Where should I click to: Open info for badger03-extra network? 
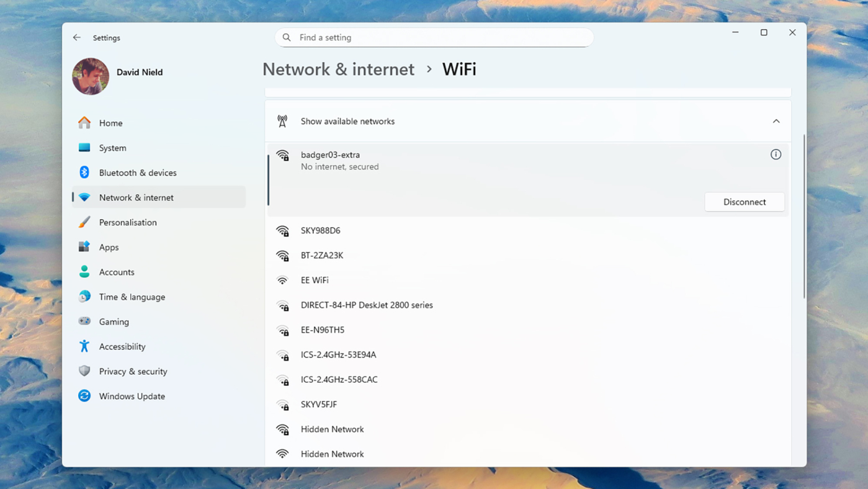776,155
